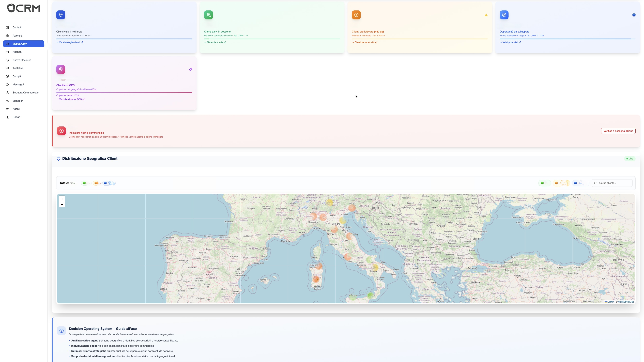Click the orange cluster marker over Sardinia
The height and width of the screenshot is (362, 644).
tap(316, 279)
